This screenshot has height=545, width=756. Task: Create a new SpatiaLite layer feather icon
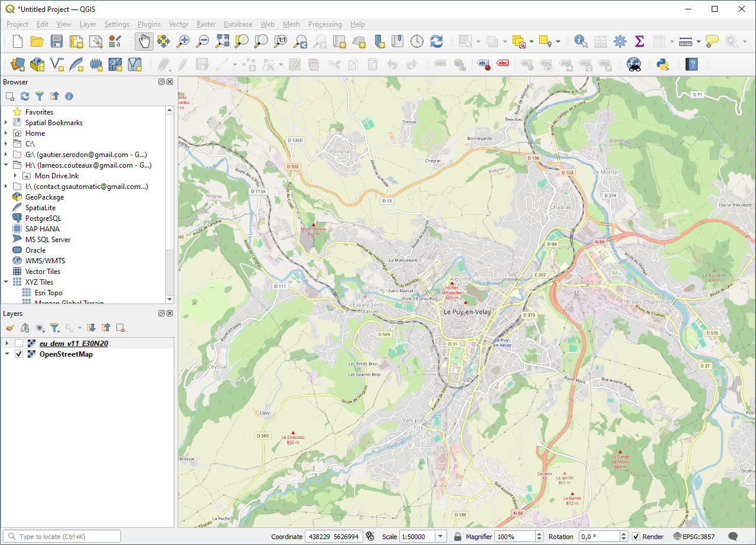click(x=76, y=64)
